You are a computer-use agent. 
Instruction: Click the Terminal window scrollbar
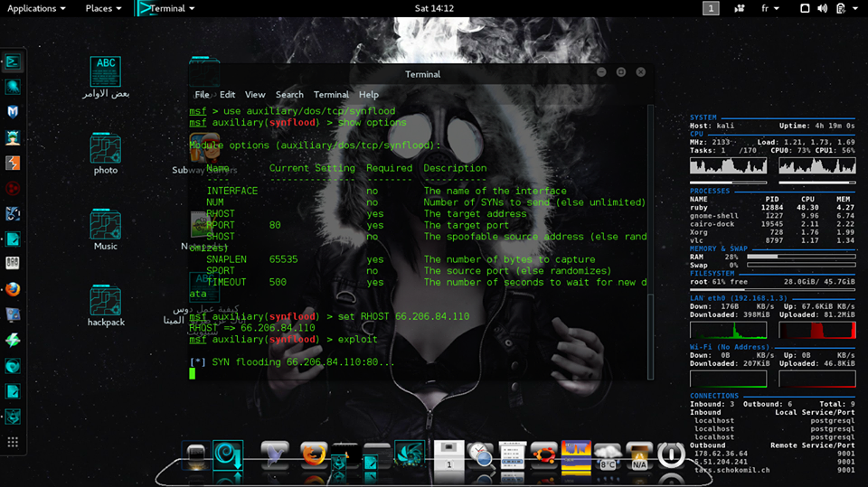[x=650, y=241]
